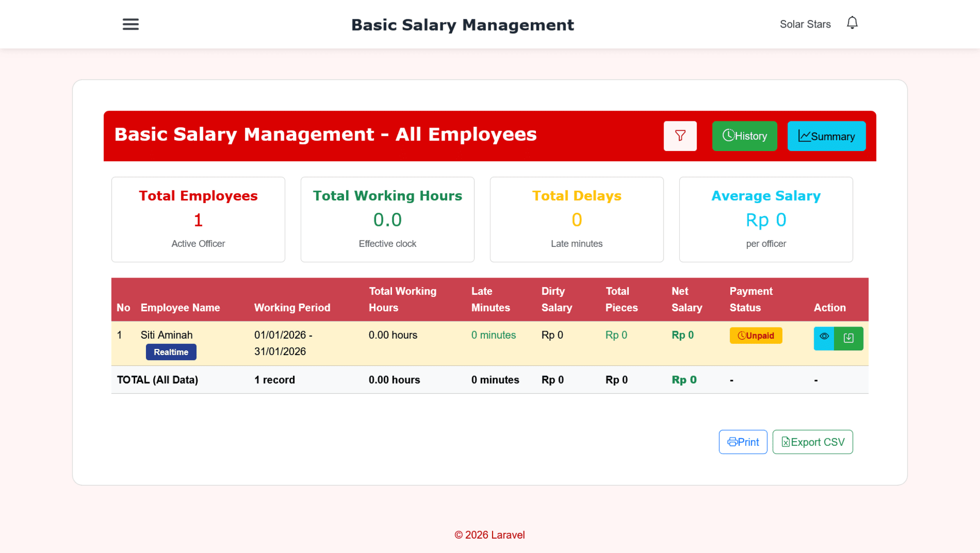The height and width of the screenshot is (553, 980).
Task: Click the Employee Name column header
Action: coord(180,308)
